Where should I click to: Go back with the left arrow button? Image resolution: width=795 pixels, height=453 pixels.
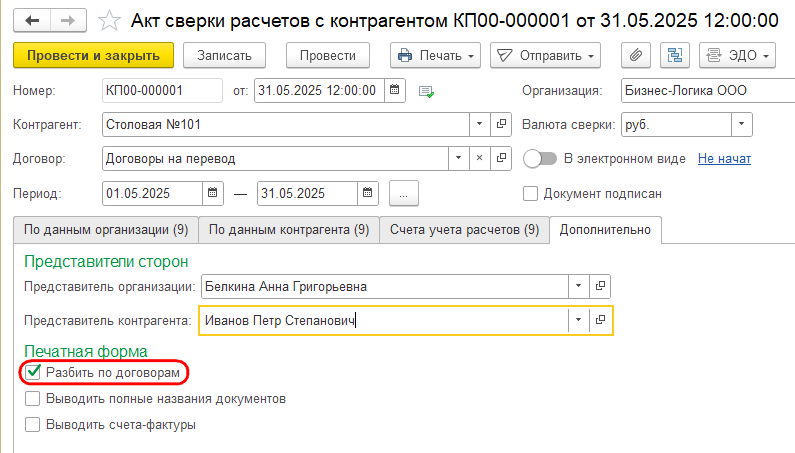point(32,21)
